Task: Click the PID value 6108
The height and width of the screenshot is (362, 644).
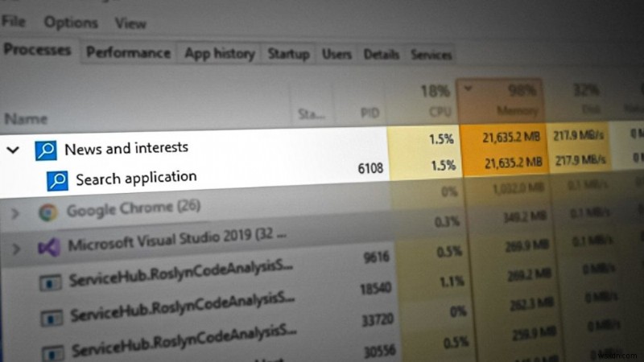Action: pyautogui.click(x=370, y=168)
